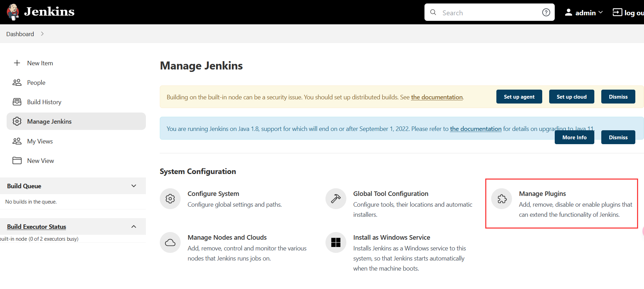The width and height of the screenshot is (644, 289).
Task: Dismiss the built-in node security warning
Action: click(618, 97)
